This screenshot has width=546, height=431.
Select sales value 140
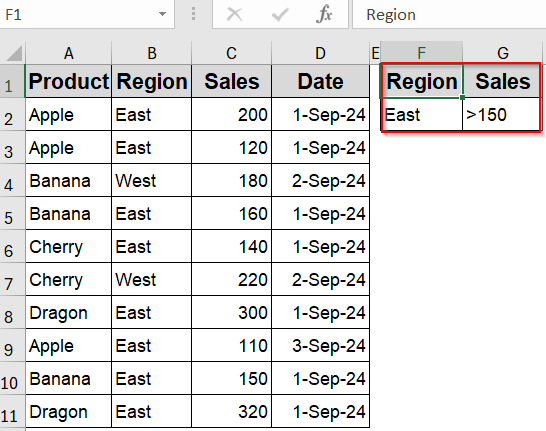tap(232, 246)
